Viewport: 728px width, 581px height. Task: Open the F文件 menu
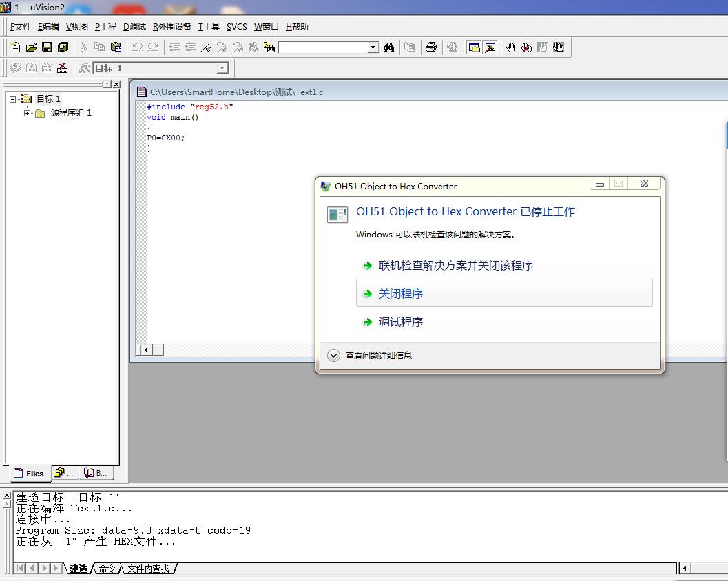coord(21,27)
